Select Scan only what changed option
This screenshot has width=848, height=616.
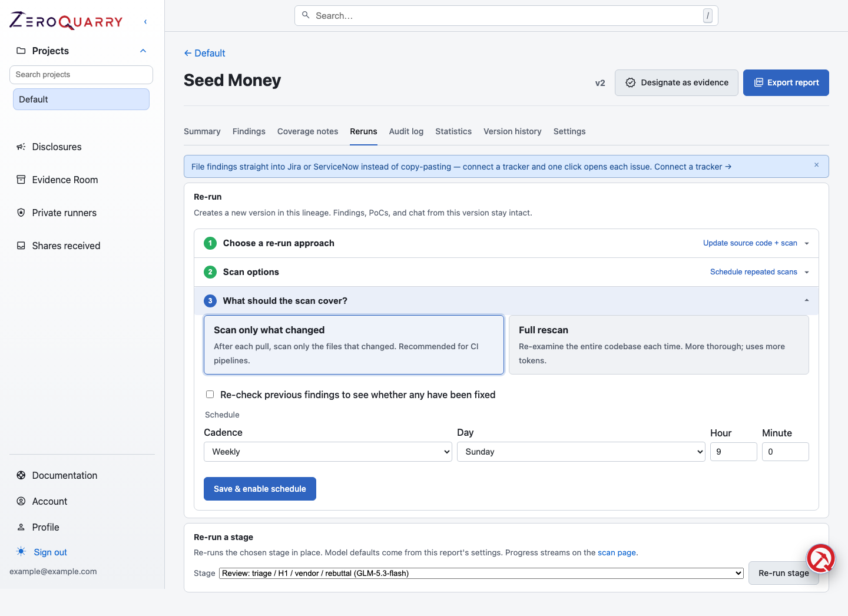pos(354,345)
